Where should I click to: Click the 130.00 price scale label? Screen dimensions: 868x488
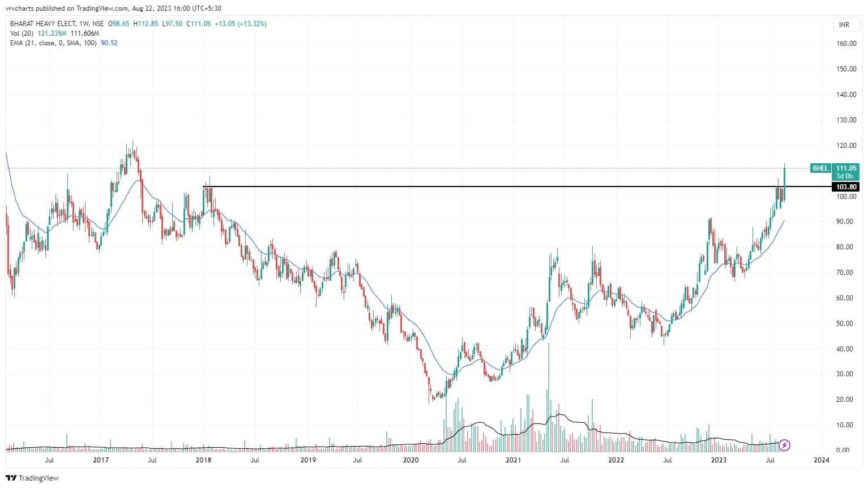pyautogui.click(x=846, y=120)
